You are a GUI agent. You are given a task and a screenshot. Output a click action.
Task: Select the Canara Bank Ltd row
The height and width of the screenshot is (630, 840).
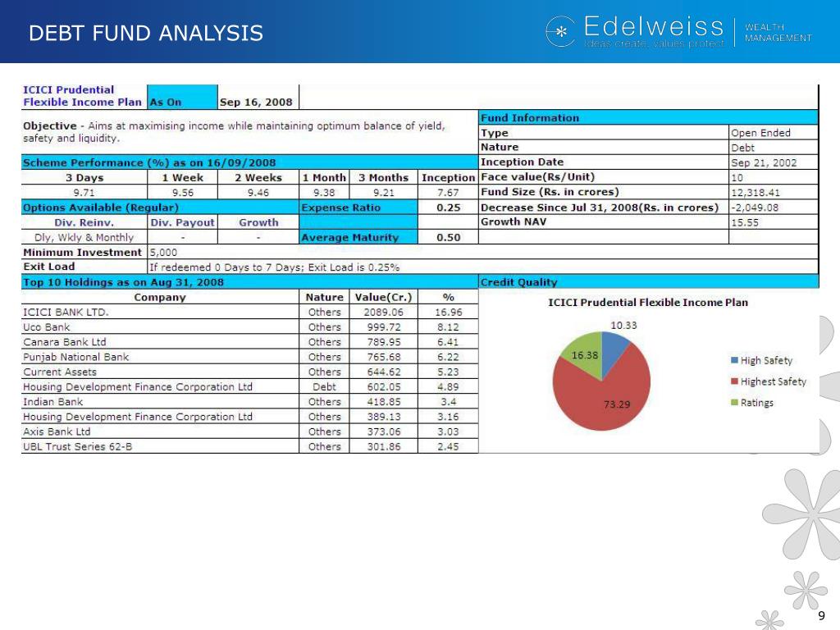pyautogui.click(x=249, y=342)
